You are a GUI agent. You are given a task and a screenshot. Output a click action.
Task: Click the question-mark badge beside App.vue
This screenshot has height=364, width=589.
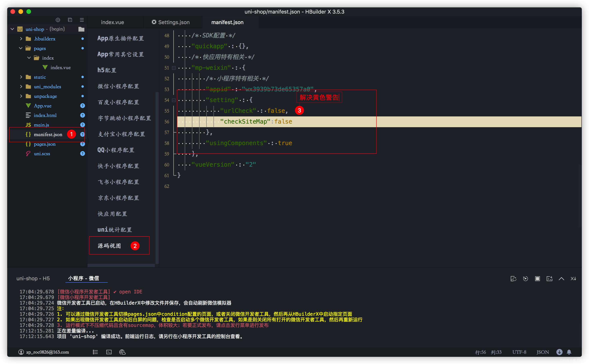tap(82, 106)
